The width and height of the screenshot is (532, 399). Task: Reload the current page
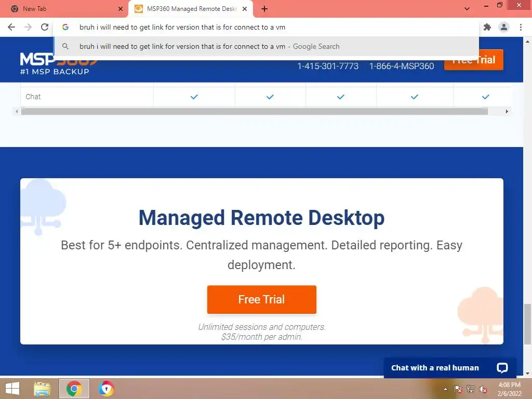45,27
